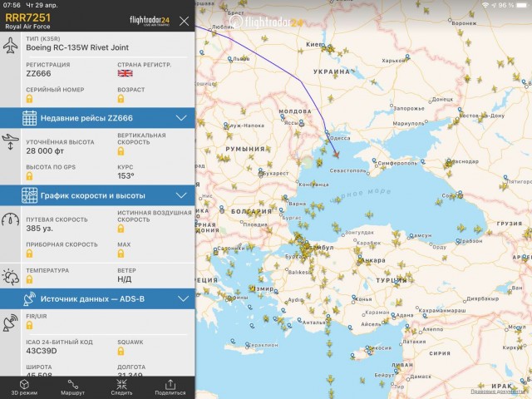
Task: Tap wind value Н/Д
Action: [x=124, y=279]
